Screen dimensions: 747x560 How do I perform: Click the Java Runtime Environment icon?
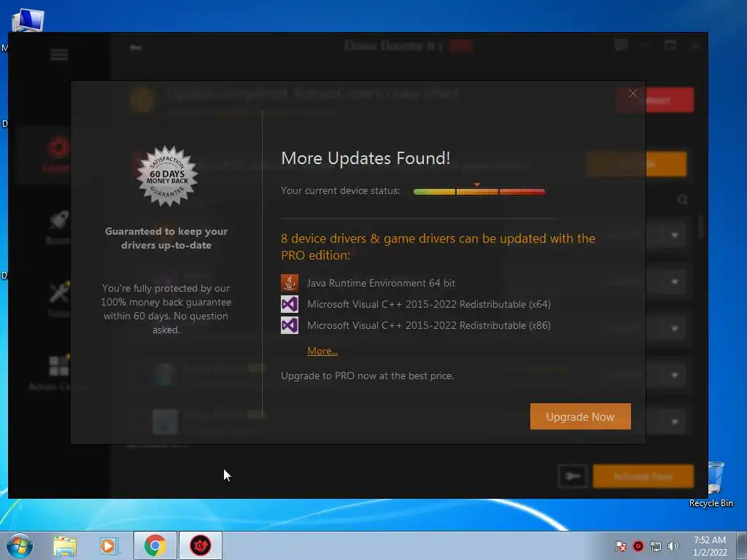(x=290, y=283)
